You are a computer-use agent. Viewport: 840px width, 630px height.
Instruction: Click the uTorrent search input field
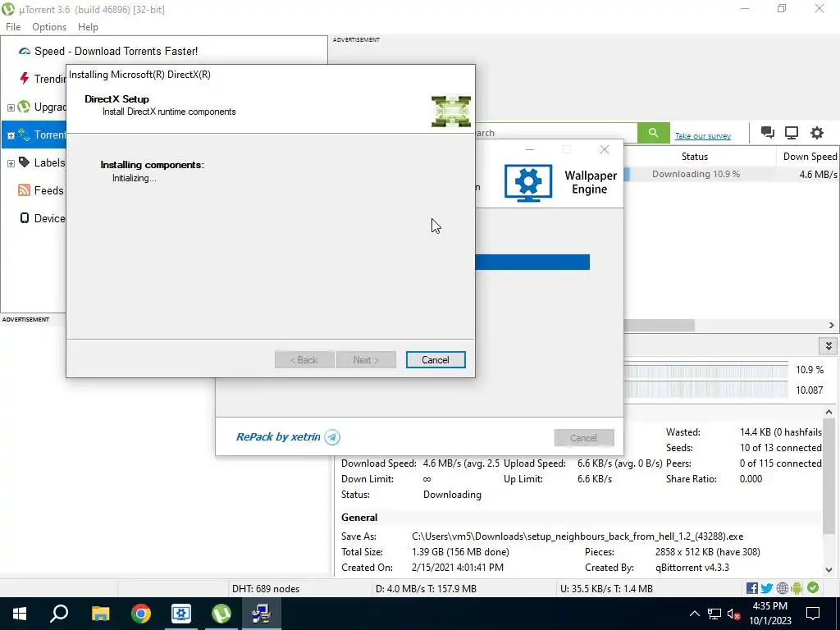[x=556, y=133]
